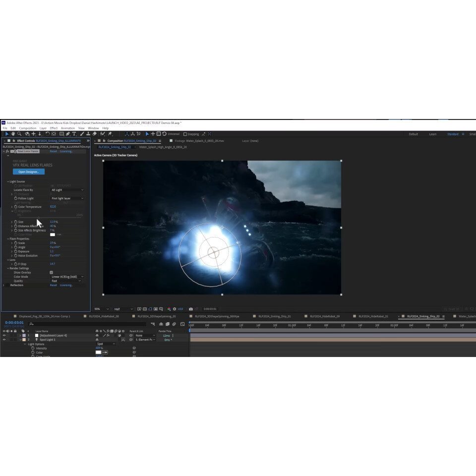Switch to RLF2024_Sinking_Ship_01 timeline tab

click(274, 316)
